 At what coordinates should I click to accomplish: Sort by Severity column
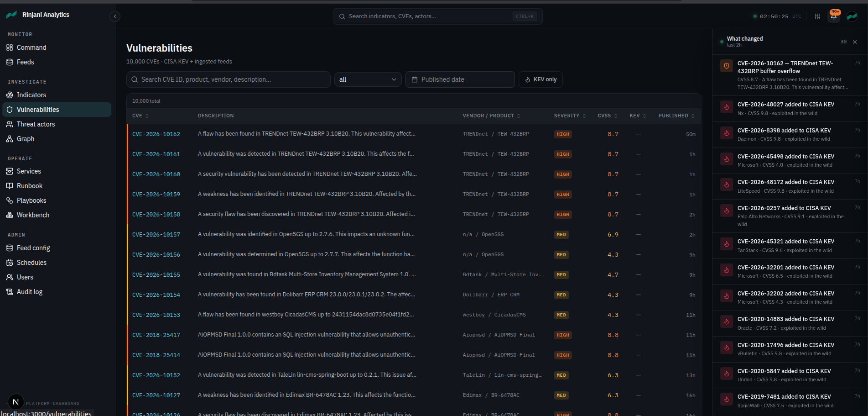click(x=570, y=116)
